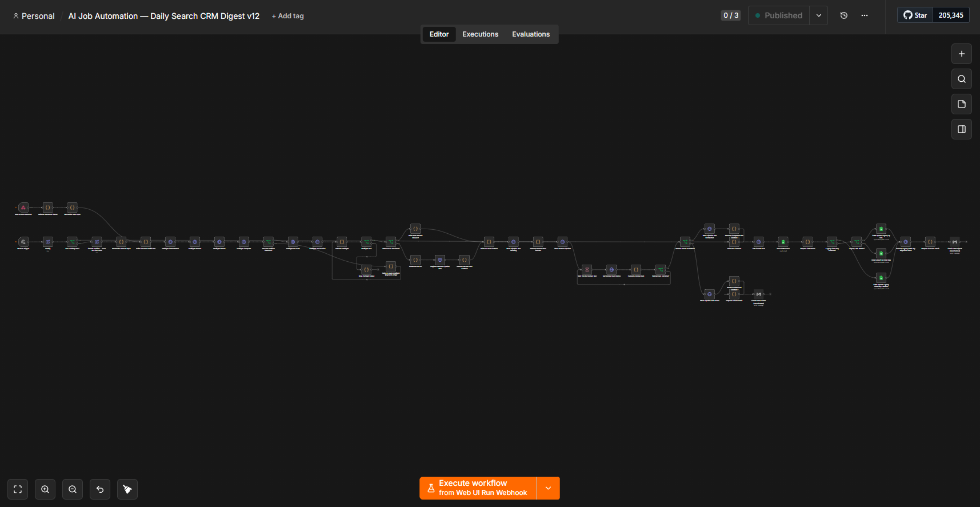The width and height of the screenshot is (980, 507).
Task: Select the pink webhook trigger node
Action: (x=23, y=207)
